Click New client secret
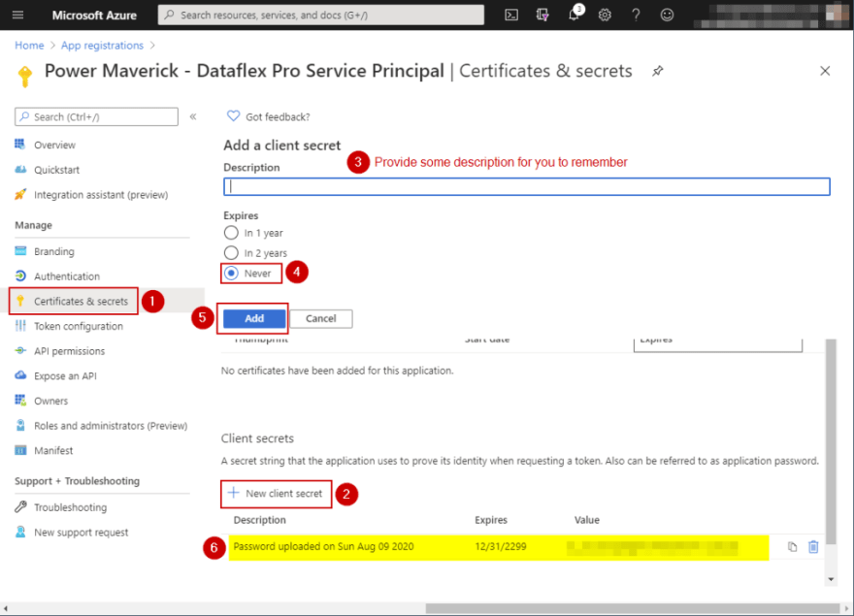The width and height of the screenshot is (854, 616). coord(276,494)
